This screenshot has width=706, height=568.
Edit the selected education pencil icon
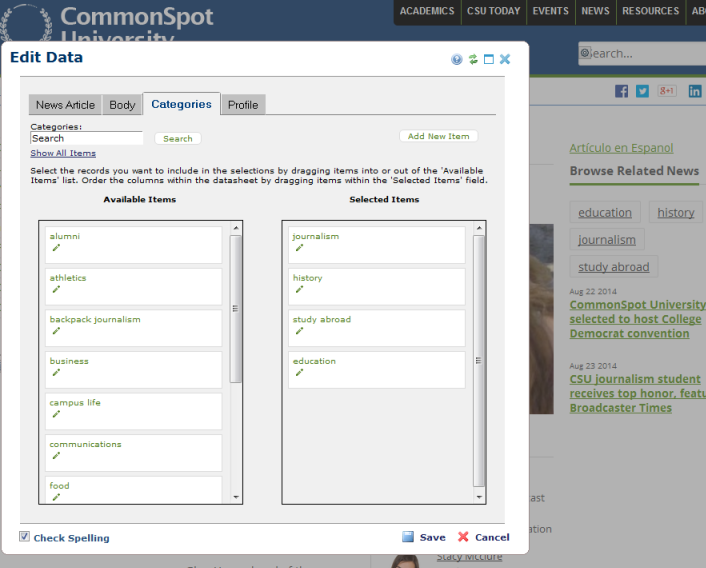(299, 373)
